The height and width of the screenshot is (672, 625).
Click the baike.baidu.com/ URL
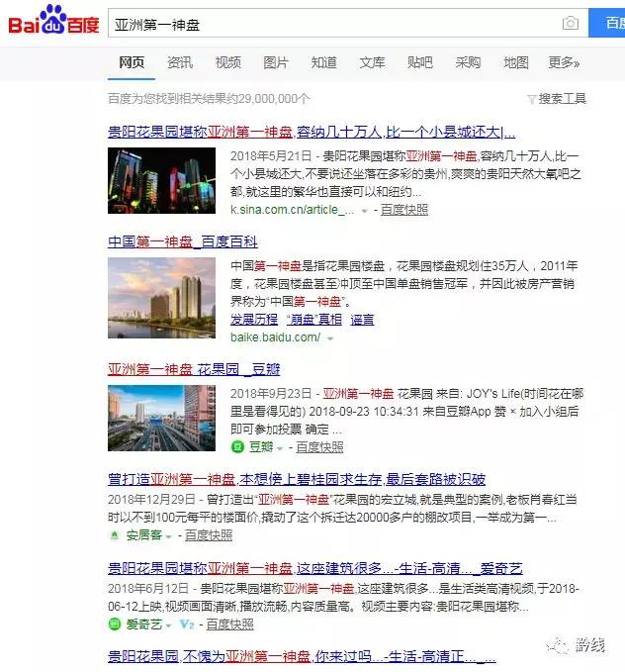pyautogui.click(x=276, y=337)
